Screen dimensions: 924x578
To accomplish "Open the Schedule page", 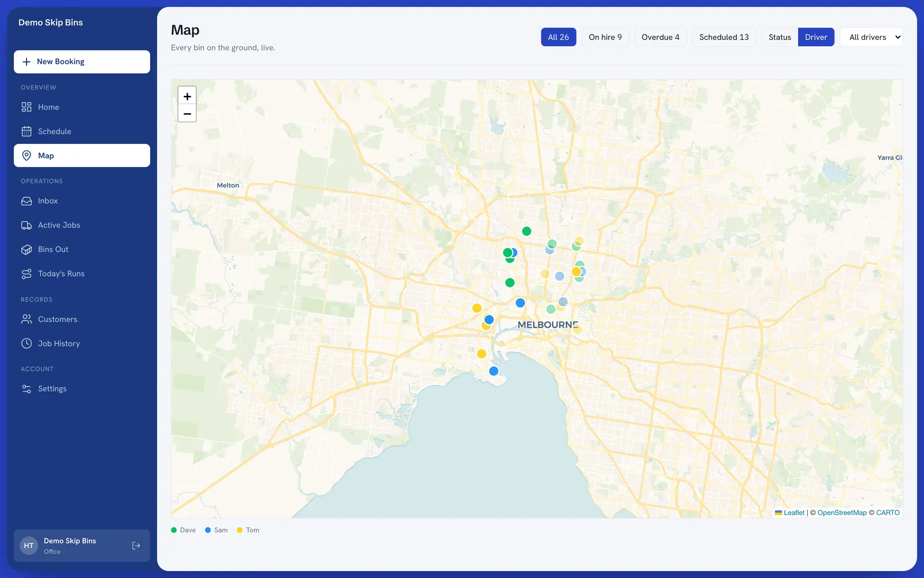I will pos(82,131).
